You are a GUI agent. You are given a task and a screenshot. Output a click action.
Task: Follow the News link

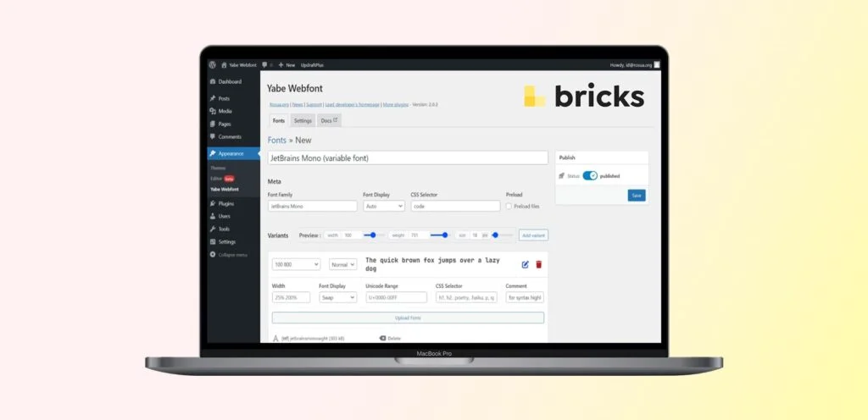tap(298, 104)
